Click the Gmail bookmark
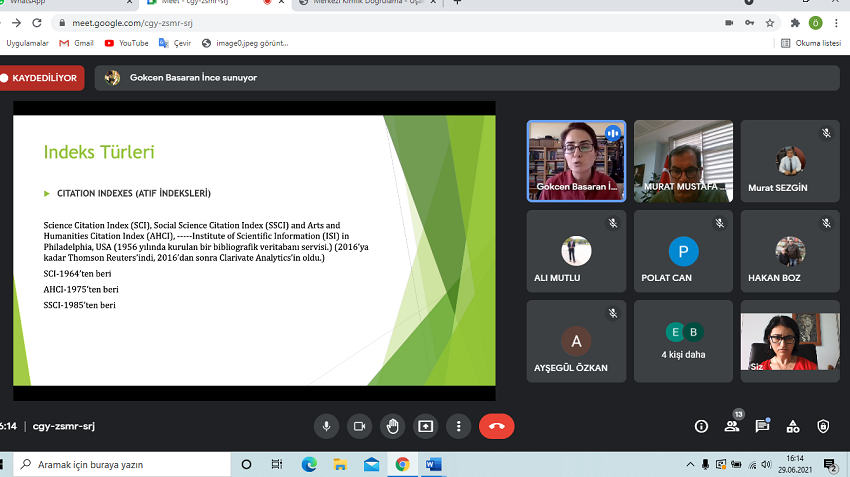Screen dimensions: 850x477 (76, 43)
